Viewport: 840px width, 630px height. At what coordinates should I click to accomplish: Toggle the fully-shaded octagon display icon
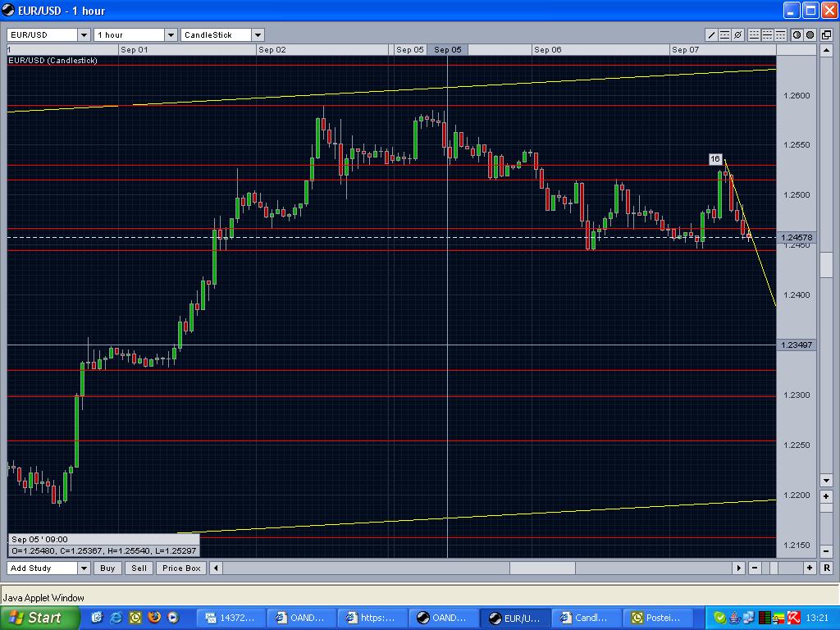pyautogui.click(x=810, y=34)
